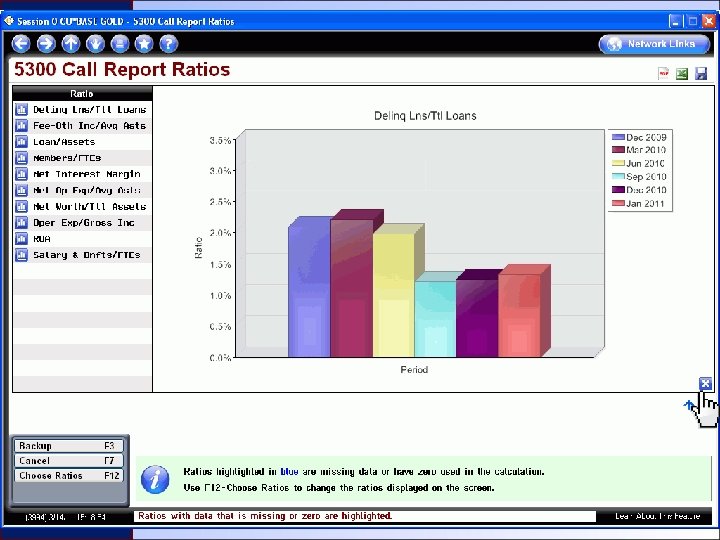
Task: Click Learn About This Feature link
Action: tap(658, 516)
